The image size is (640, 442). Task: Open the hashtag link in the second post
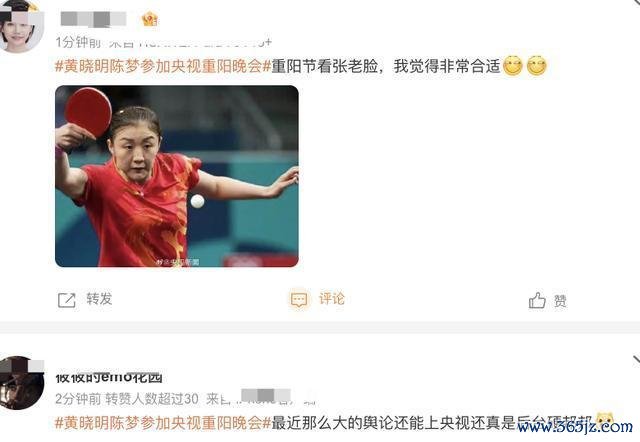(163, 423)
